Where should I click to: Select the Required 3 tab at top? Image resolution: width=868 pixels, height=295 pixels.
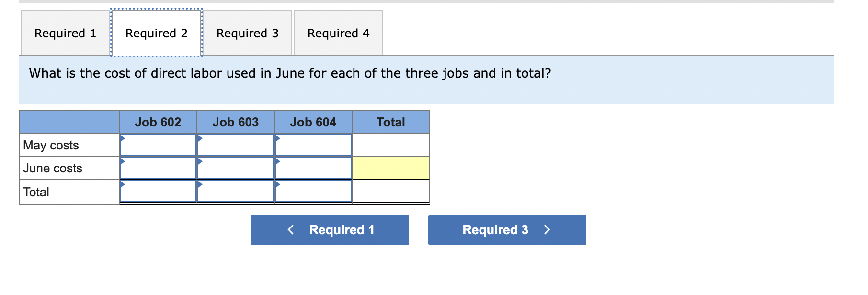[248, 33]
